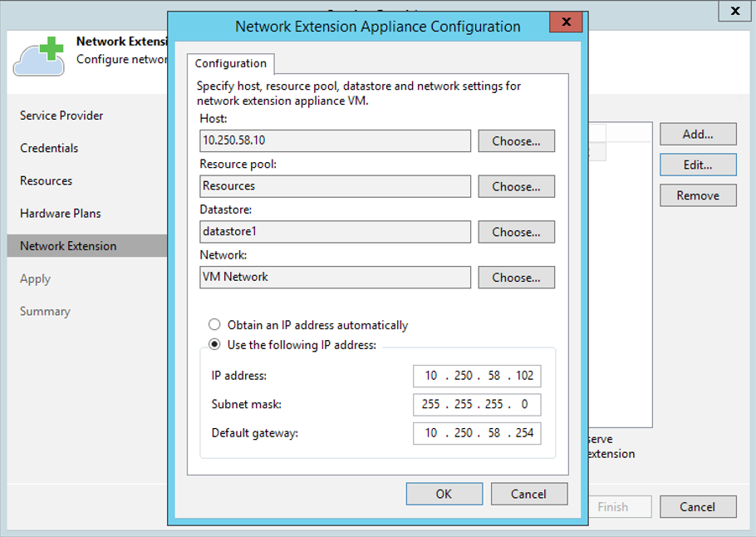Click the Subnet mask field 255.255.255.0
The image size is (756, 537).
(x=477, y=404)
